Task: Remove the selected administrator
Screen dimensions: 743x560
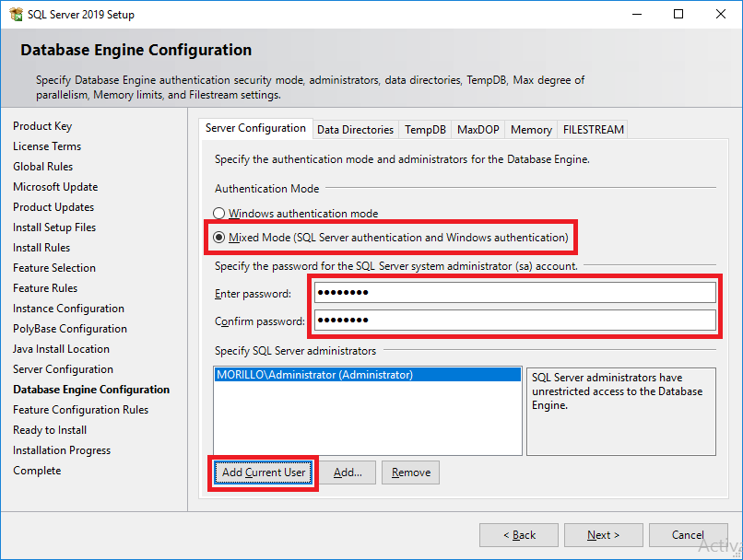Action: pos(411,472)
